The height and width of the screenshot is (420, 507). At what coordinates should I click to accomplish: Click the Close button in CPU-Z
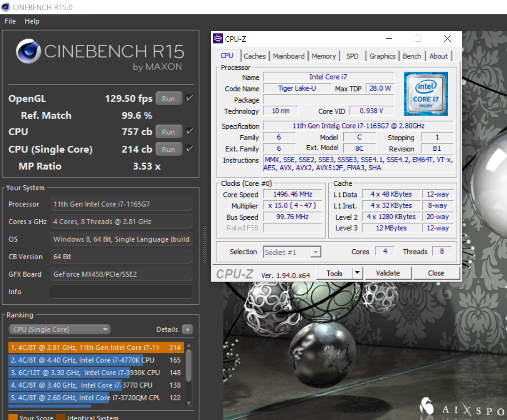(x=436, y=273)
